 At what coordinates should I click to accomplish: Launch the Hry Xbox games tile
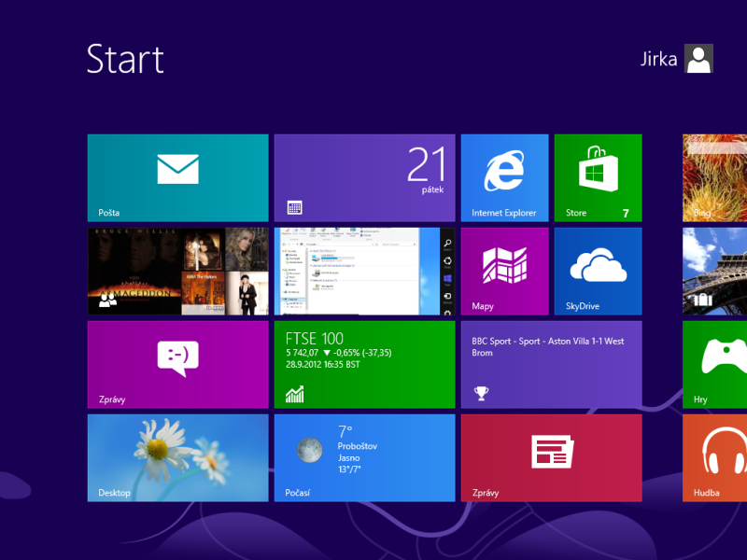[x=715, y=364]
